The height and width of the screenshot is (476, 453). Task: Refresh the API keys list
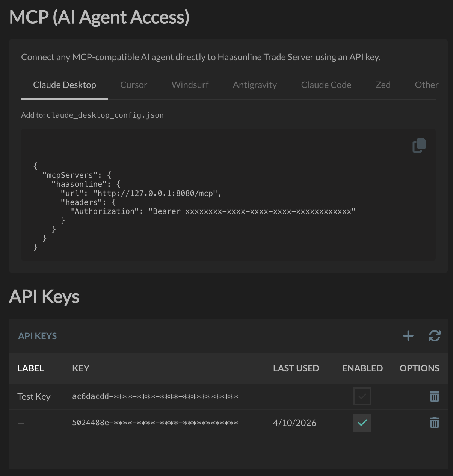click(x=434, y=336)
